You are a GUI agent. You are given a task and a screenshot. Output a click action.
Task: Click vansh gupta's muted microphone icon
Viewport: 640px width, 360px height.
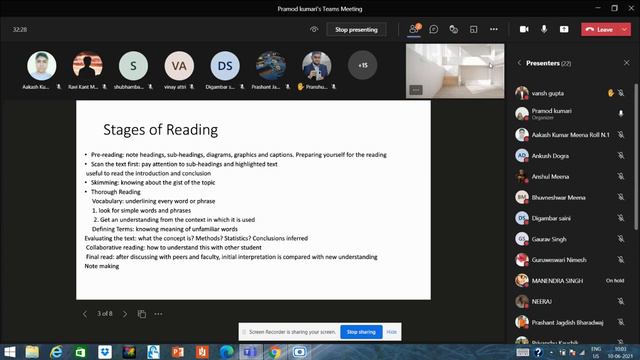click(x=621, y=93)
